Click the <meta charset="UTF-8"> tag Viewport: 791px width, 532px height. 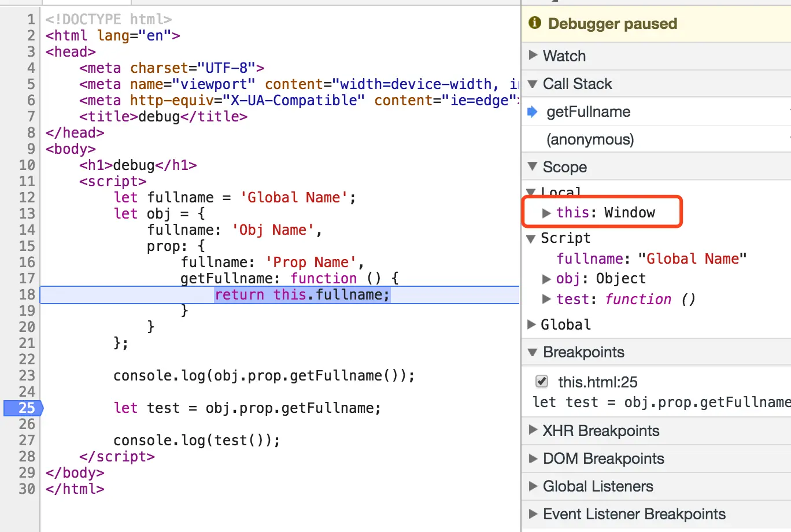tap(172, 68)
